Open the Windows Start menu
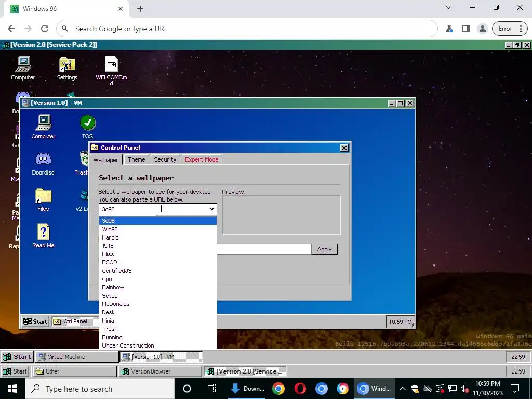532x399 pixels. (12, 389)
